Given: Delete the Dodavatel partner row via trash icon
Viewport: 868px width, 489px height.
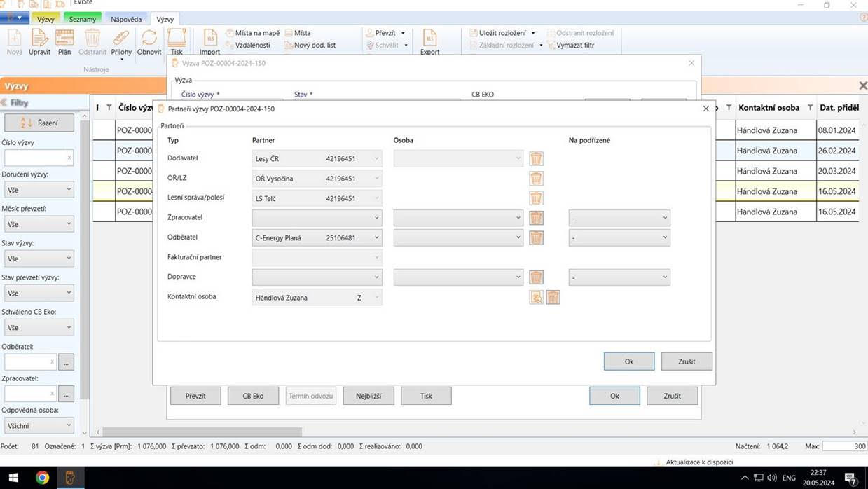Looking at the screenshot, I should [536, 159].
